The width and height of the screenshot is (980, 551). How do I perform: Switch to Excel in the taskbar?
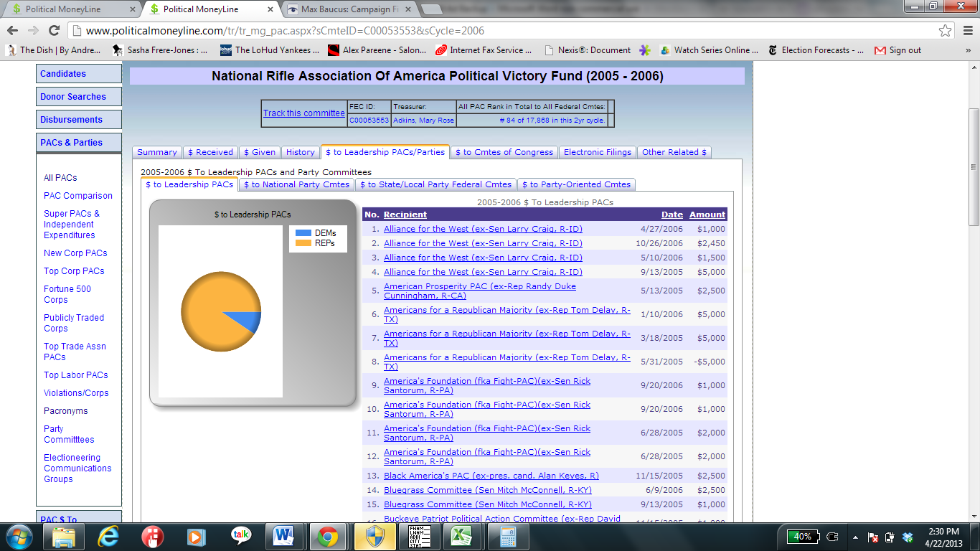461,536
